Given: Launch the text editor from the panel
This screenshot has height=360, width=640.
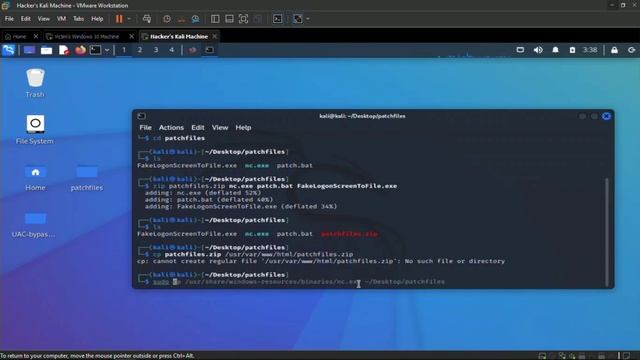Looking at the screenshot, I should click(x=64, y=50).
